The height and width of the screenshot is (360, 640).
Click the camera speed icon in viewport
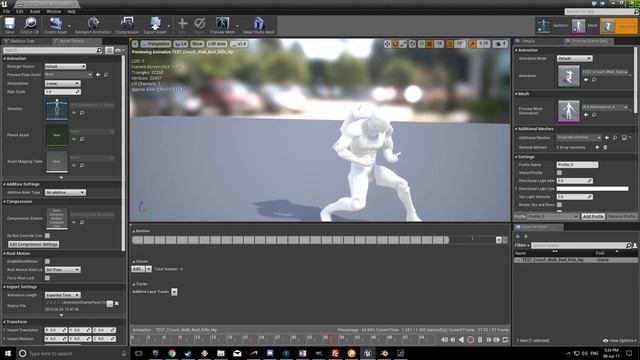pos(500,44)
